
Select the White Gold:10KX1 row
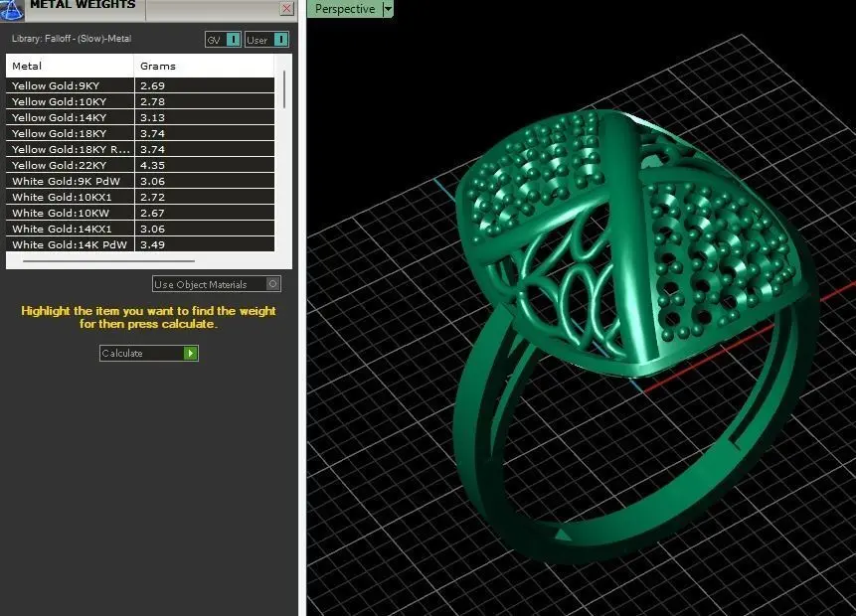[140, 197]
